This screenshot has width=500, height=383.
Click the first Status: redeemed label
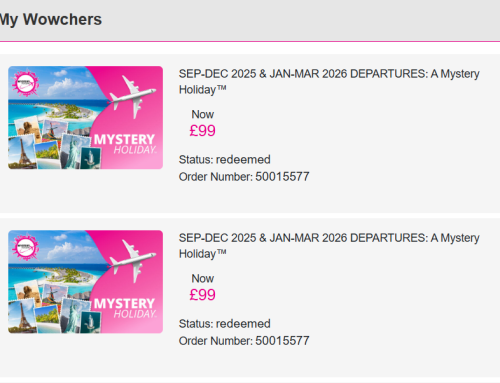click(225, 160)
